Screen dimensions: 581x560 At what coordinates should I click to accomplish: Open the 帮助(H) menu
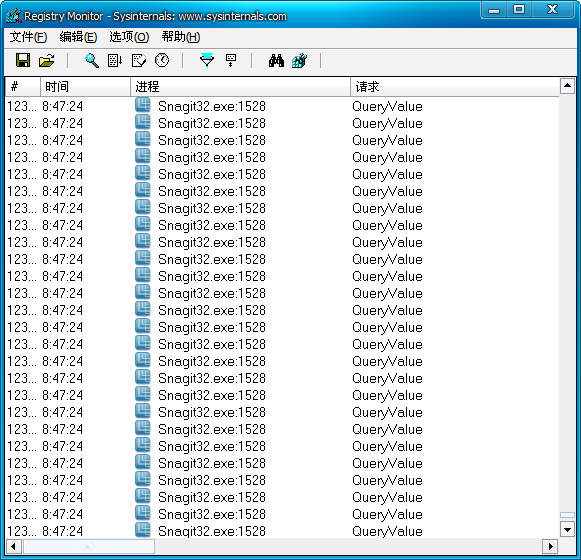181,37
